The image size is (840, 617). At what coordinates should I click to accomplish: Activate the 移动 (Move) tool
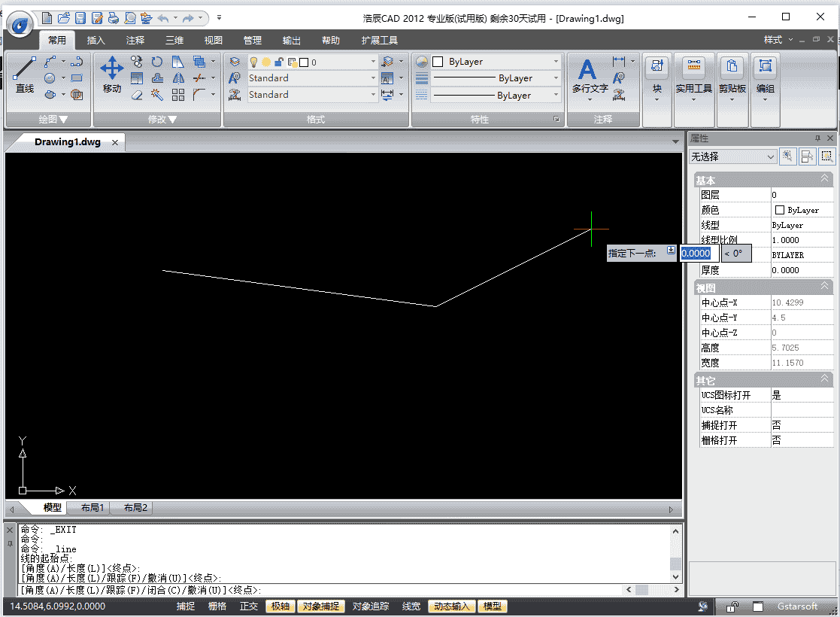(x=111, y=67)
